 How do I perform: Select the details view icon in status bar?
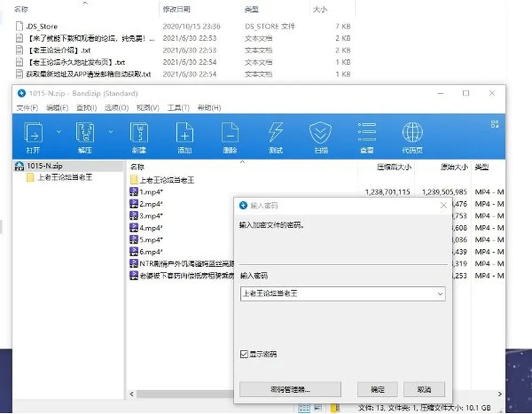(x=304, y=408)
